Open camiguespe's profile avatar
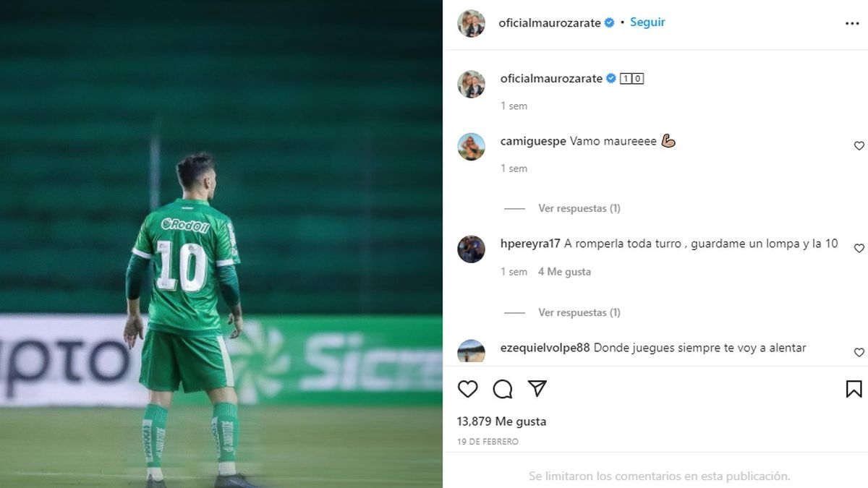The width and height of the screenshot is (868, 488). (x=471, y=147)
